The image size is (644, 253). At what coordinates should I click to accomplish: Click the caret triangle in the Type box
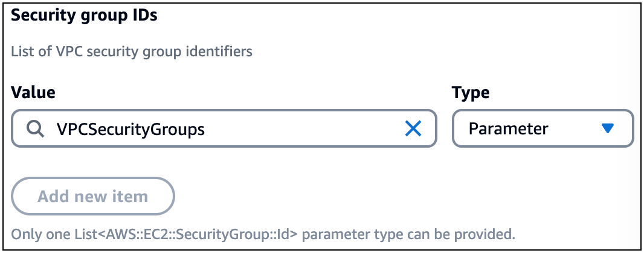click(608, 128)
